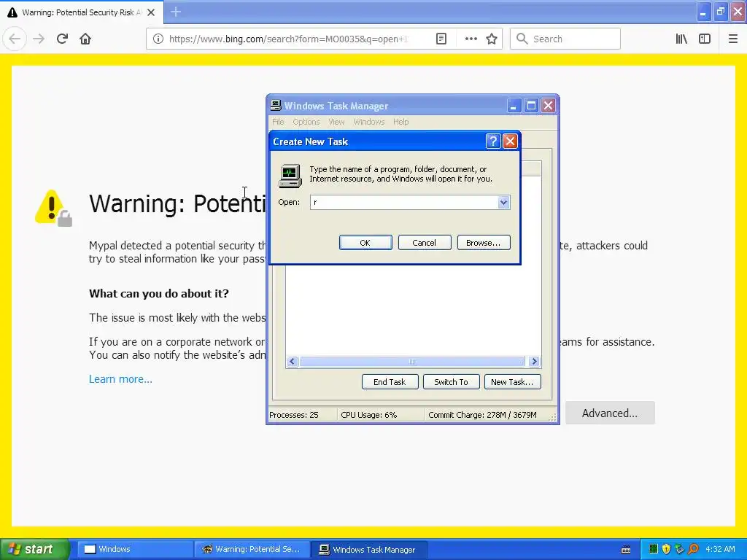747x560 pixels.
Task: Open the browser hamburger menu
Action: (x=732, y=39)
